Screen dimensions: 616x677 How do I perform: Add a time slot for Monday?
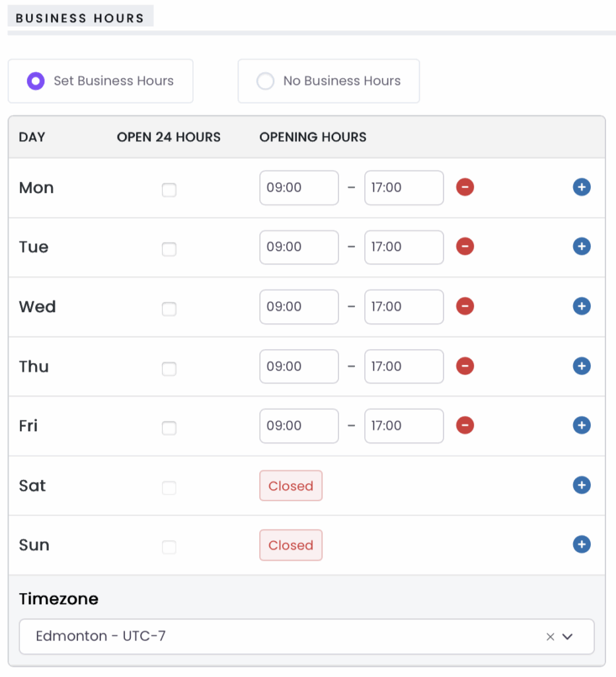tap(582, 188)
